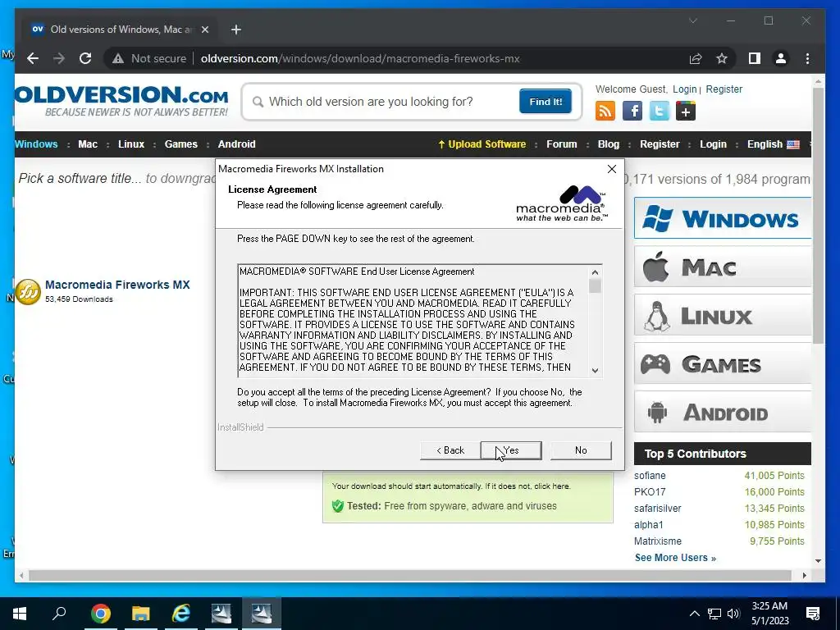The height and width of the screenshot is (630, 840).
Task: Focus the old version search field
Action: (386, 102)
